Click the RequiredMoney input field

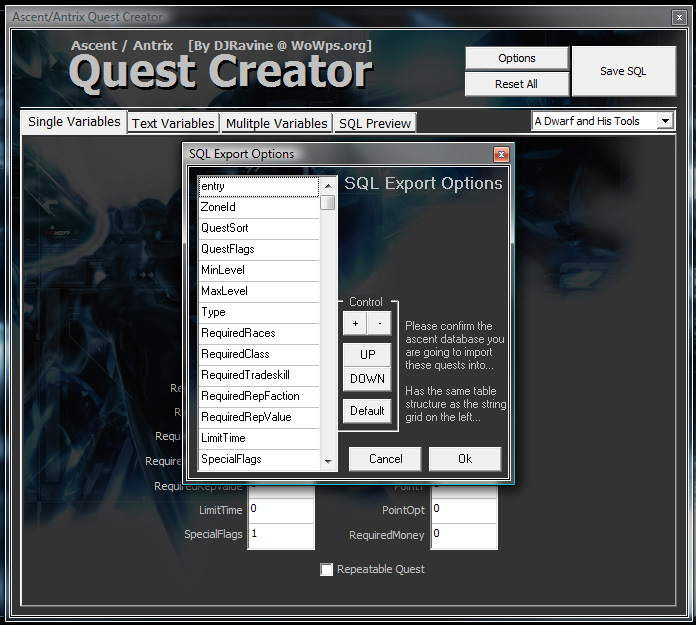click(464, 536)
